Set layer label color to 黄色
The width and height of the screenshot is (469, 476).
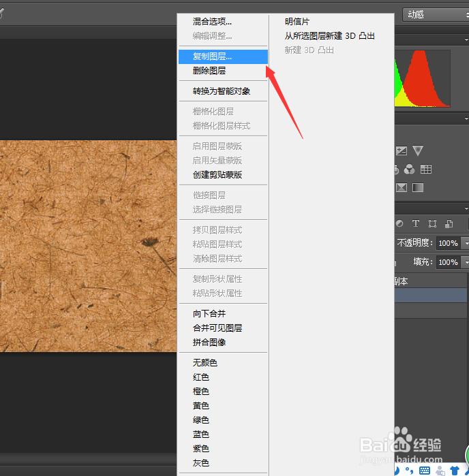tap(223, 406)
